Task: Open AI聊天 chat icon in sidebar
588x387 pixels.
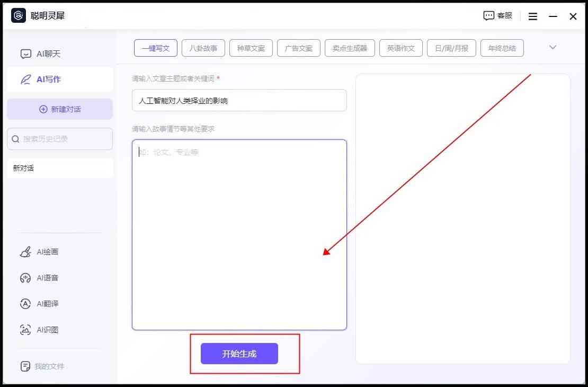Action: [26, 54]
